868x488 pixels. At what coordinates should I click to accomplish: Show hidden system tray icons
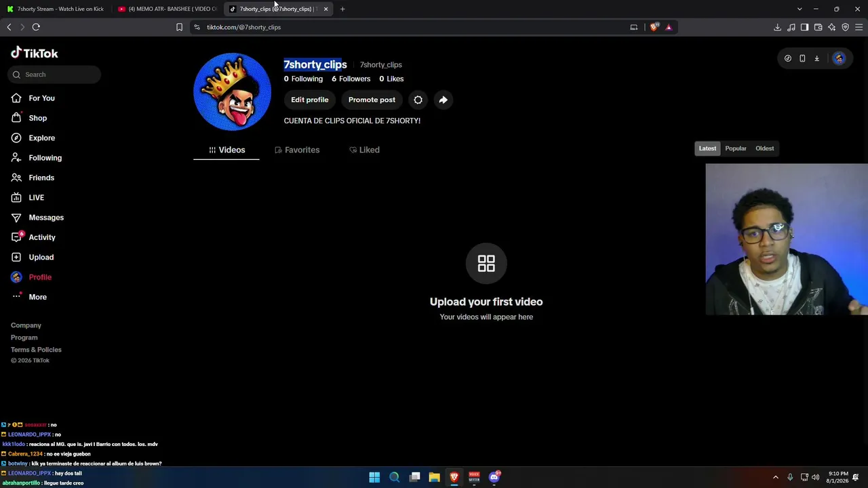point(776,477)
